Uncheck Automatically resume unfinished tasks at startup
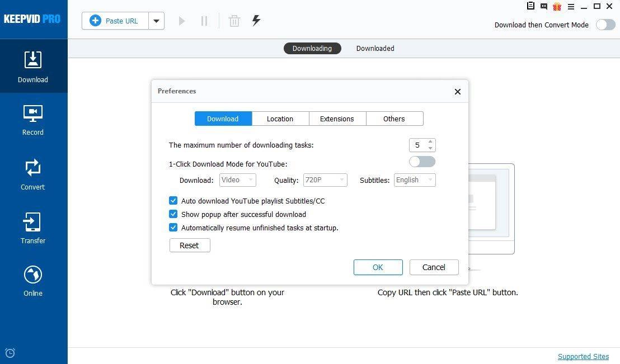The height and width of the screenshot is (364, 620). (173, 228)
